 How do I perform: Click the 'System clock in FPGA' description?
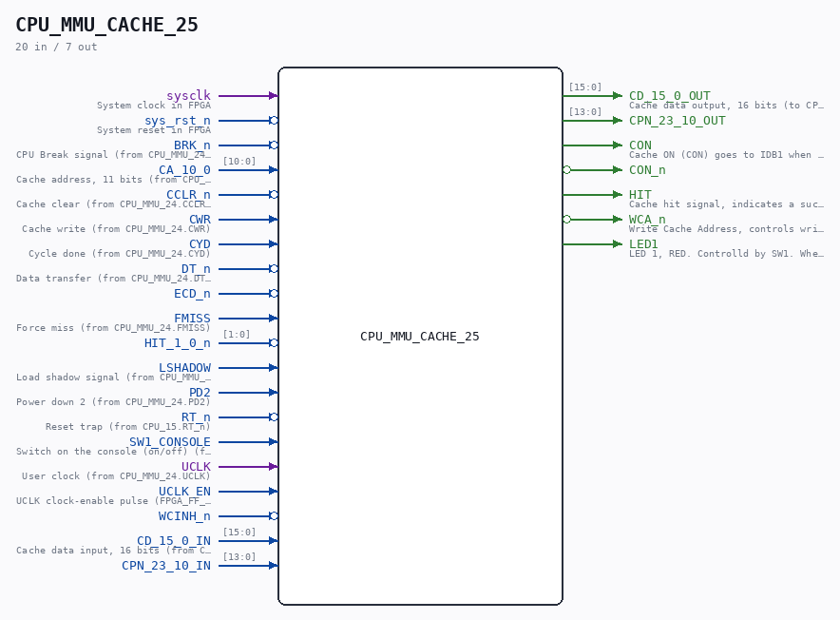tap(154, 106)
